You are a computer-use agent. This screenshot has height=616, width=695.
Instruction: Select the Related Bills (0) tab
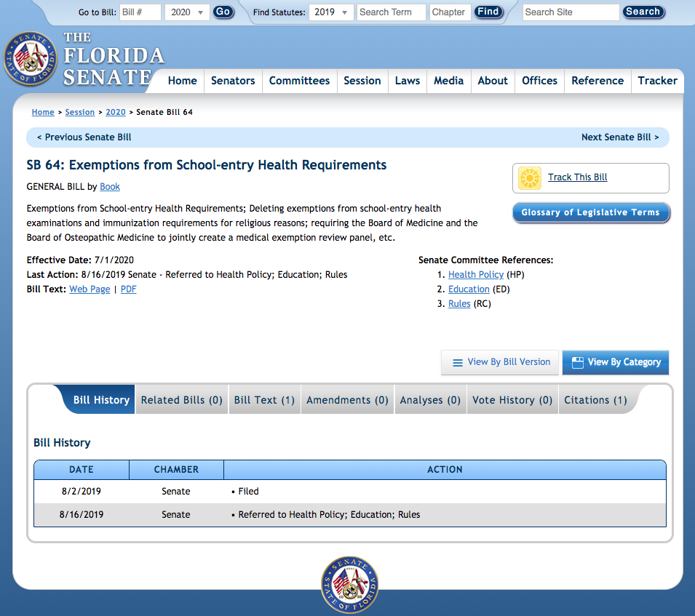[x=182, y=400]
